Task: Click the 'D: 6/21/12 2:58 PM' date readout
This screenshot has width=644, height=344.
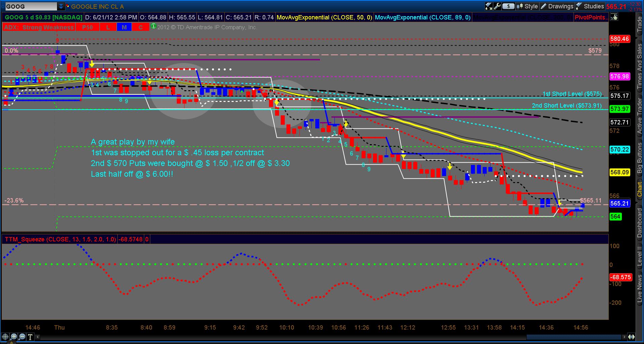Action: tap(111, 17)
